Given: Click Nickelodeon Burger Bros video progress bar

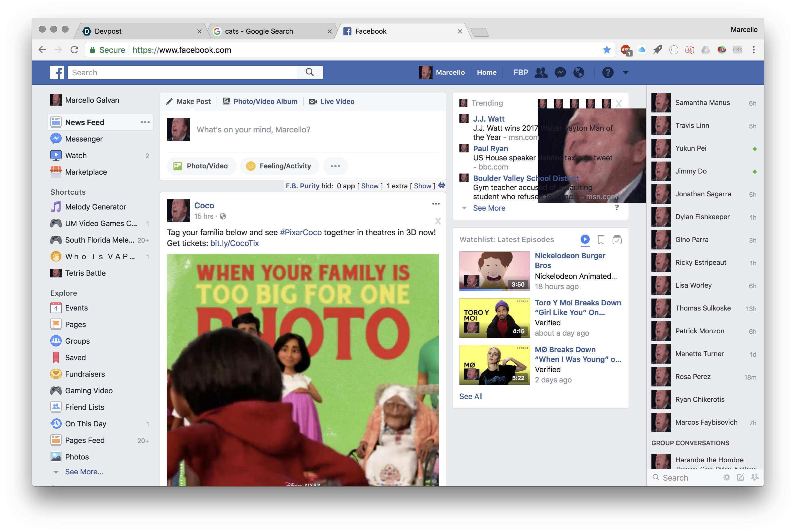Looking at the screenshot, I should pos(495,290).
